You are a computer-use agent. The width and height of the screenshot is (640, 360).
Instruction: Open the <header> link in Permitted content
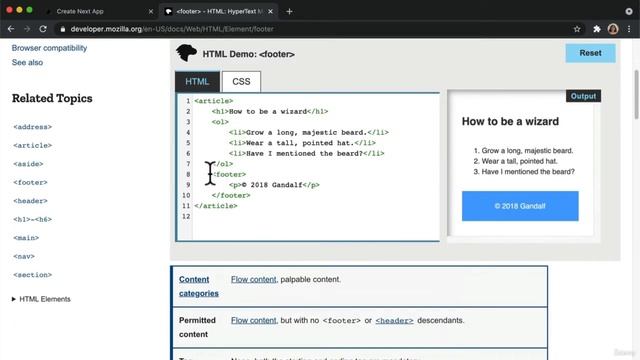point(394,321)
